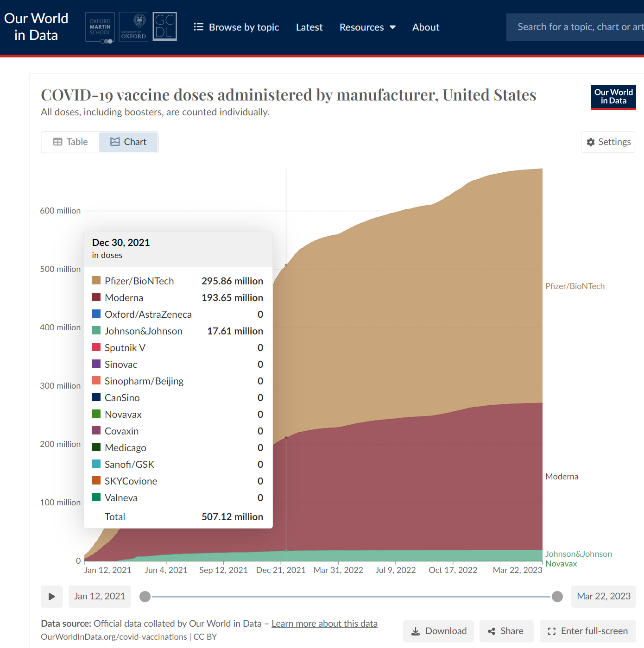644x648 pixels.
Task: Open chart Settings with gear icon
Action: 608,142
